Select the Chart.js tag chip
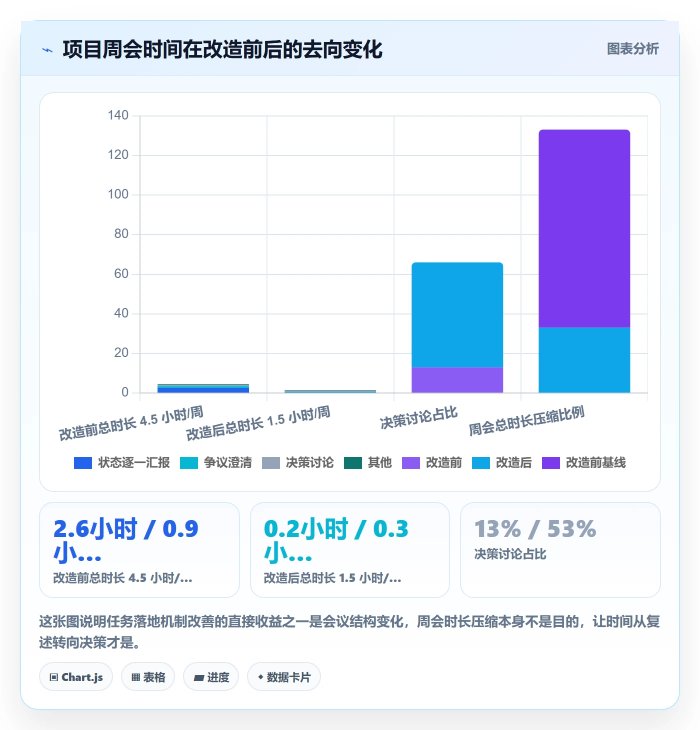Screen dimensions: 700x730 coord(76,677)
